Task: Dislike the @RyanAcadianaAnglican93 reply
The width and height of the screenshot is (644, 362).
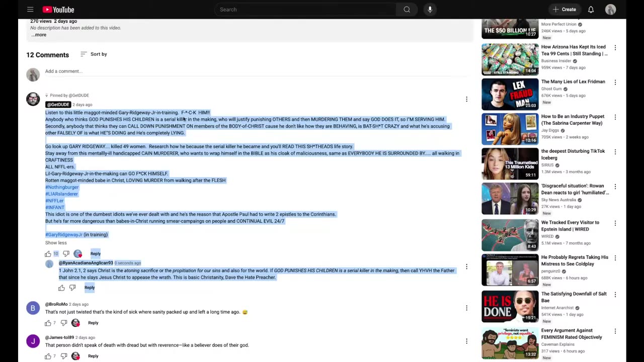Action: point(72,288)
